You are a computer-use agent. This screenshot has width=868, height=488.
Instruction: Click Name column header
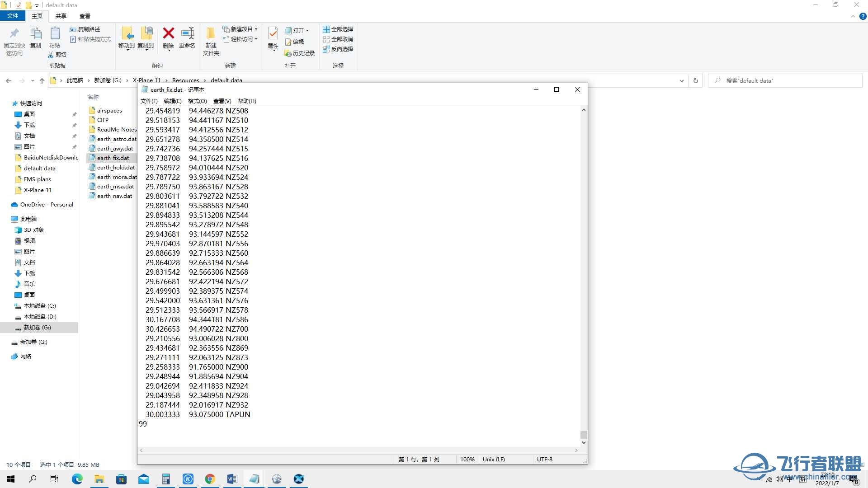[93, 97]
